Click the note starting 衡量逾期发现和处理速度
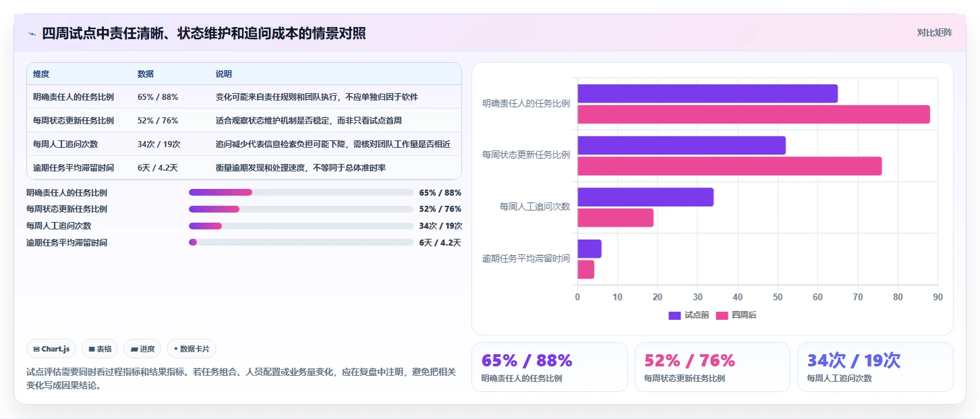 click(x=301, y=167)
